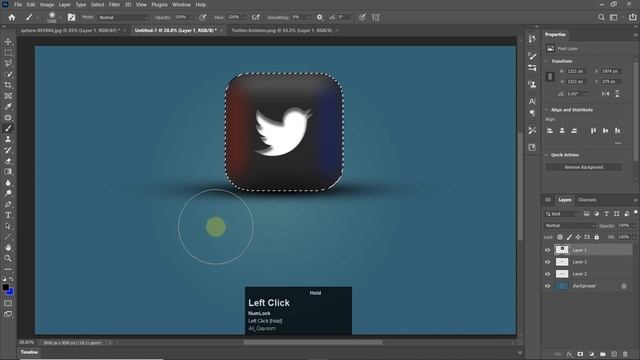Screen dimensions: 640x360
Task: Switch to the sphere jpg document tab
Action: (x=70, y=30)
